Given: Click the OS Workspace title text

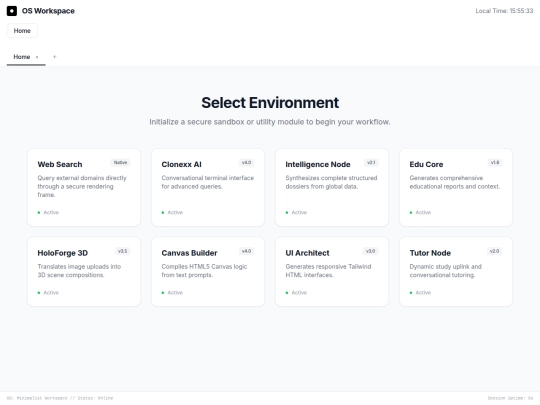Looking at the screenshot, I should click(x=48, y=11).
